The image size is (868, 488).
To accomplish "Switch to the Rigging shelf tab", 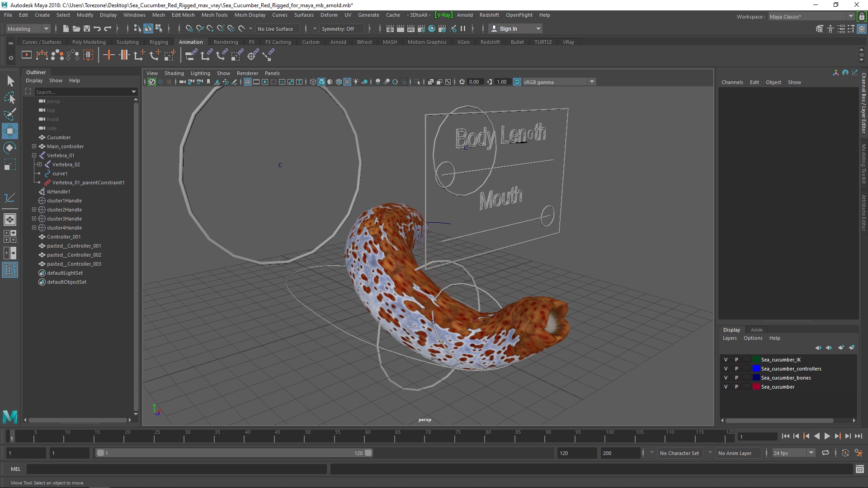I will click(x=159, y=42).
